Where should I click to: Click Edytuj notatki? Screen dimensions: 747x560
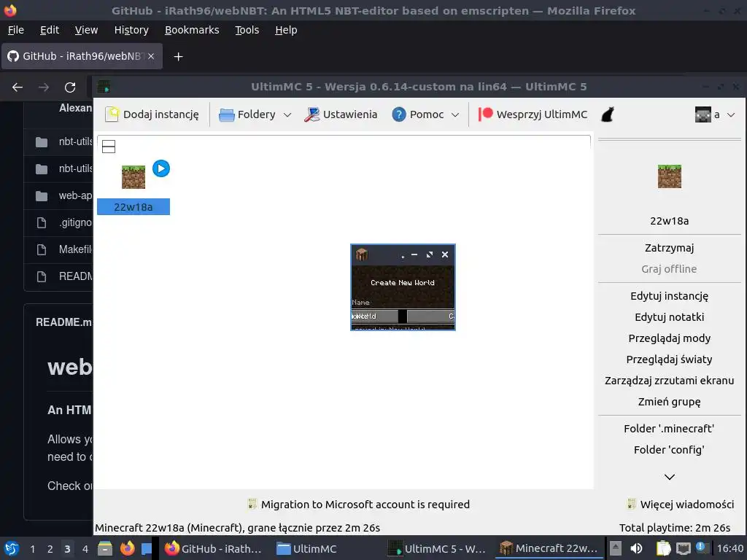[670, 317]
